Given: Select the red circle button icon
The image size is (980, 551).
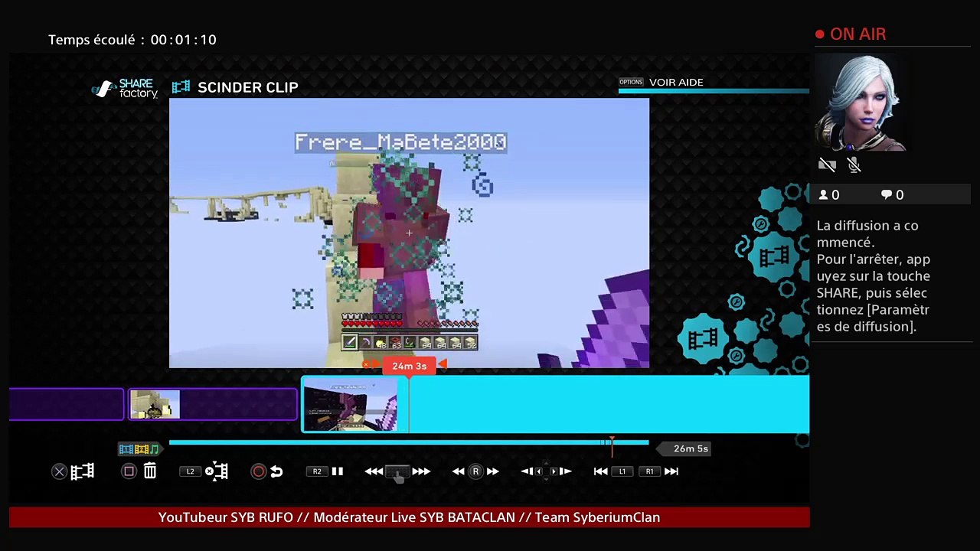Looking at the screenshot, I should click(258, 471).
